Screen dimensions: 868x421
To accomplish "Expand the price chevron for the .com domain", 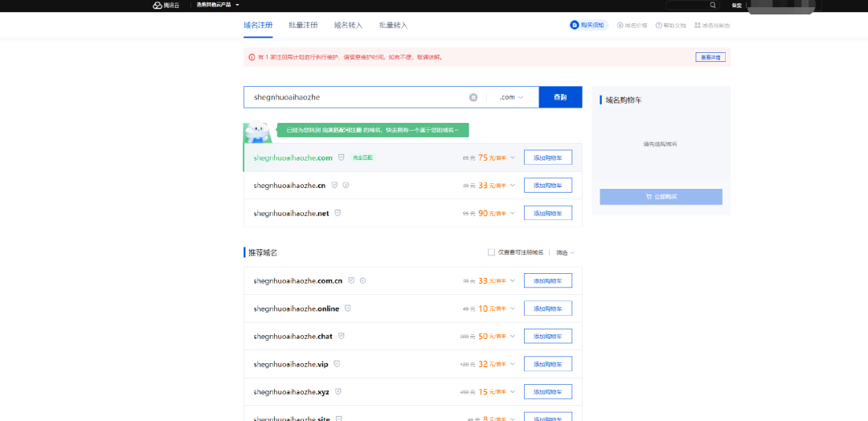I will point(513,157).
